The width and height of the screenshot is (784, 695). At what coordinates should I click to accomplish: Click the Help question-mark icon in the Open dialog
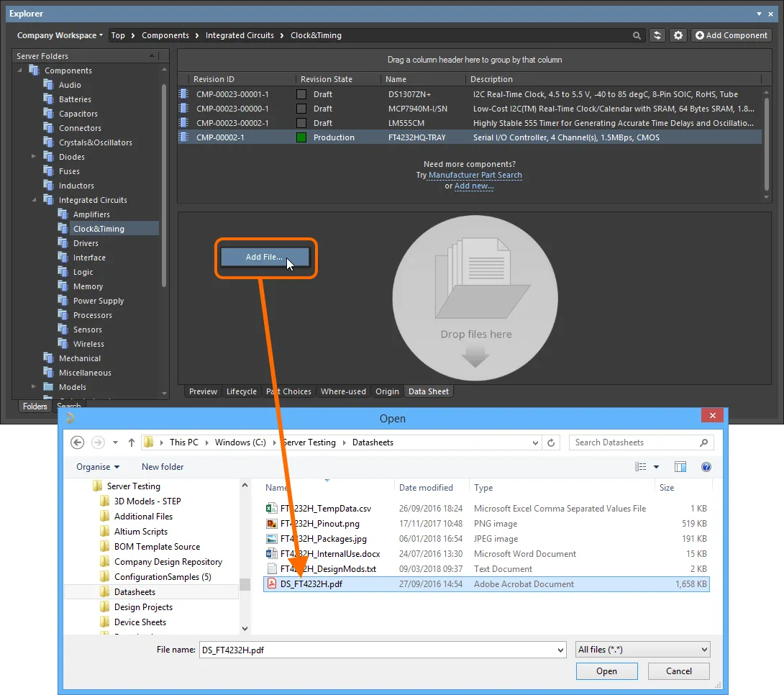tap(706, 467)
